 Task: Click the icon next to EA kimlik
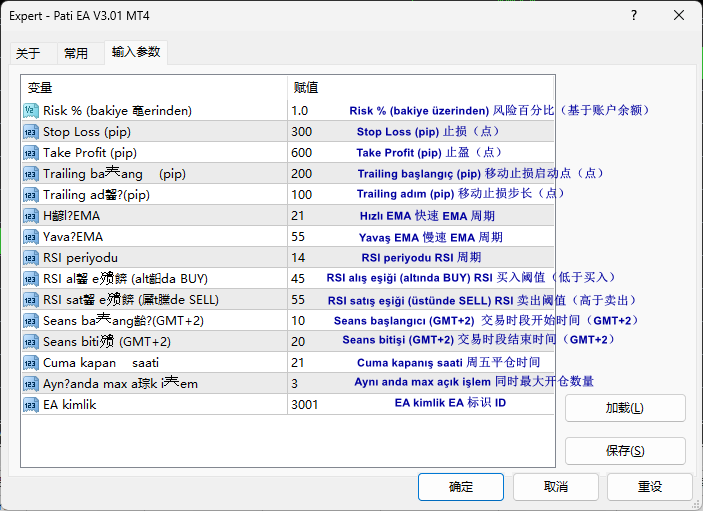(x=31, y=404)
